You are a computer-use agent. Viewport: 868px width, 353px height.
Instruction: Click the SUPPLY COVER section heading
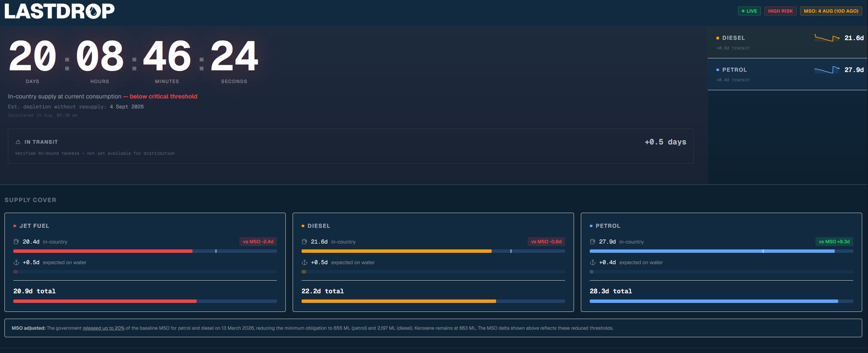30,200
